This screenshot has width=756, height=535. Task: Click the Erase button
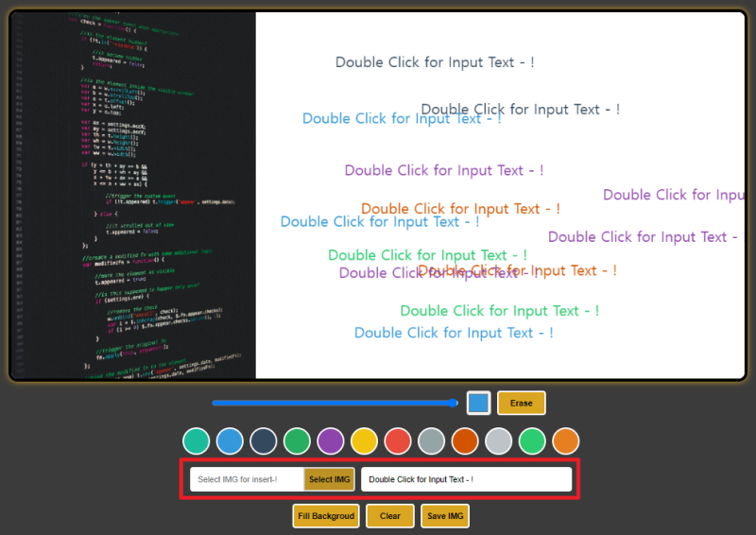click(x=522, y=403)
